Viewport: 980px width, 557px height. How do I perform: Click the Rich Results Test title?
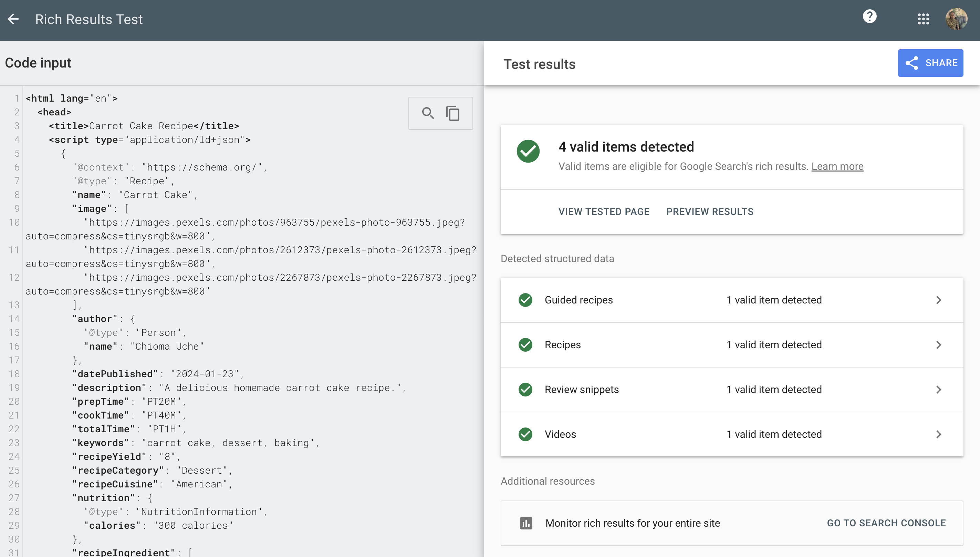pyautogui.click(x=89, y=19)
